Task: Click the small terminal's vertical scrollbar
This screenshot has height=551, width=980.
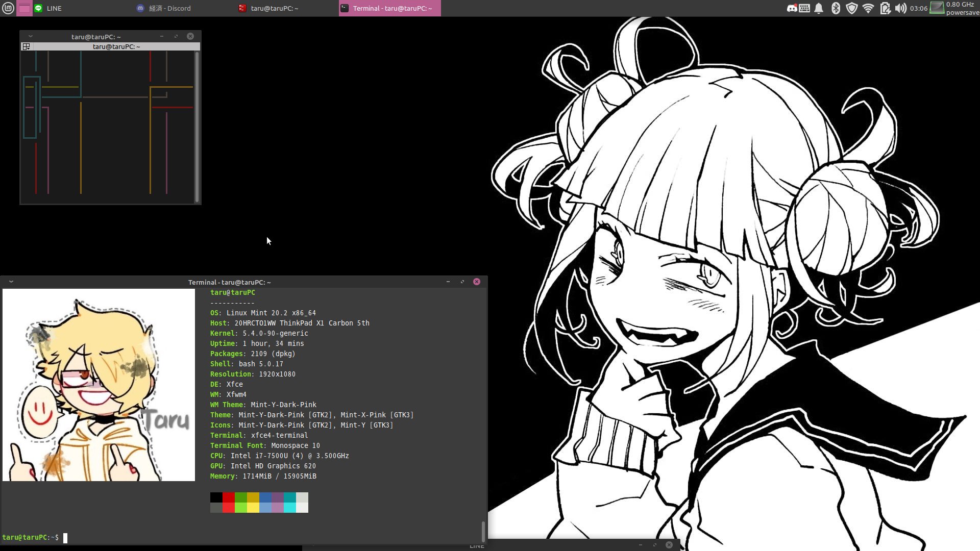Action: 197,127
